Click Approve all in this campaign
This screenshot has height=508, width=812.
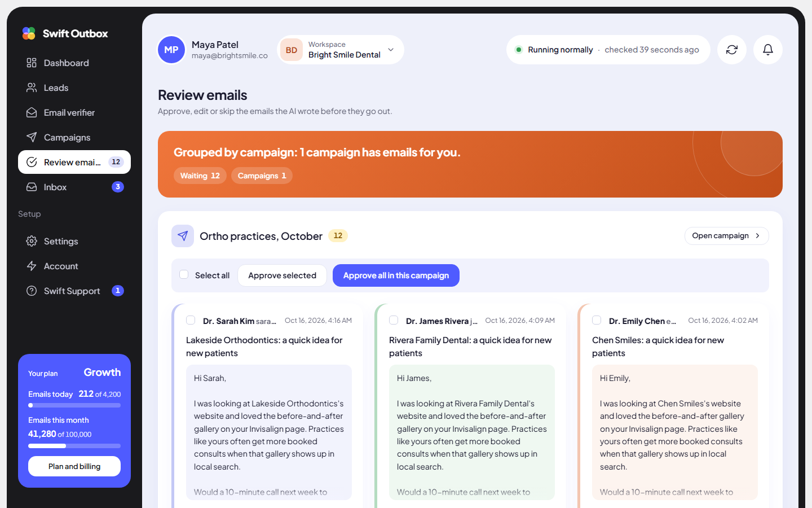pos(396,275)
